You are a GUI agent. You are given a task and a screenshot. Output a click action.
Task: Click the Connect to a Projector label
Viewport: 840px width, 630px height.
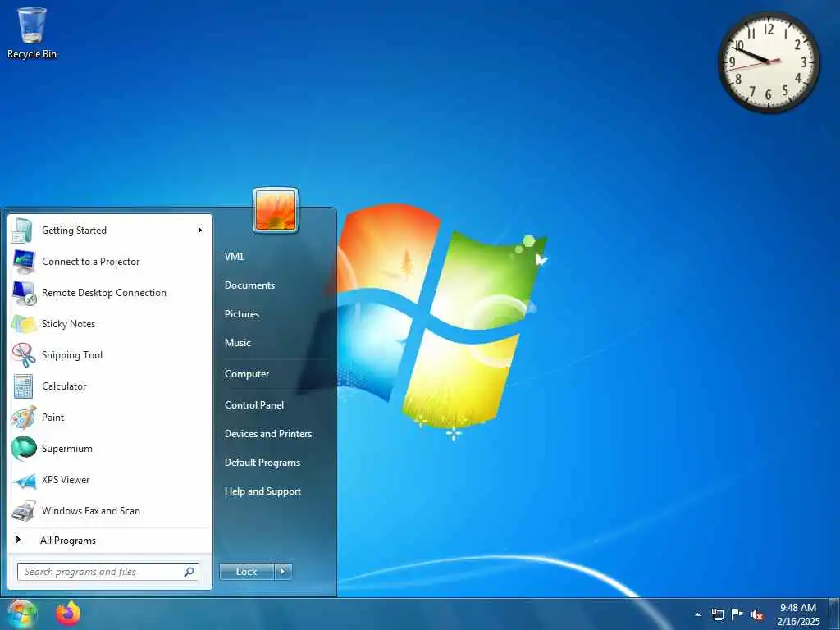coord(90,262)
